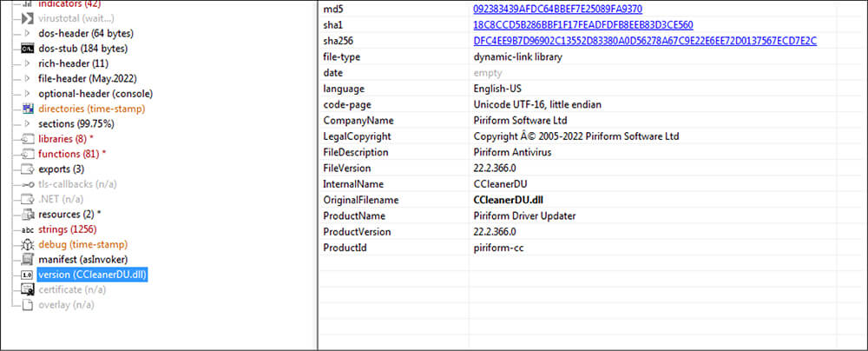
Task: Select the 'Piriform Antivirus' value
Action: point(513,153)
